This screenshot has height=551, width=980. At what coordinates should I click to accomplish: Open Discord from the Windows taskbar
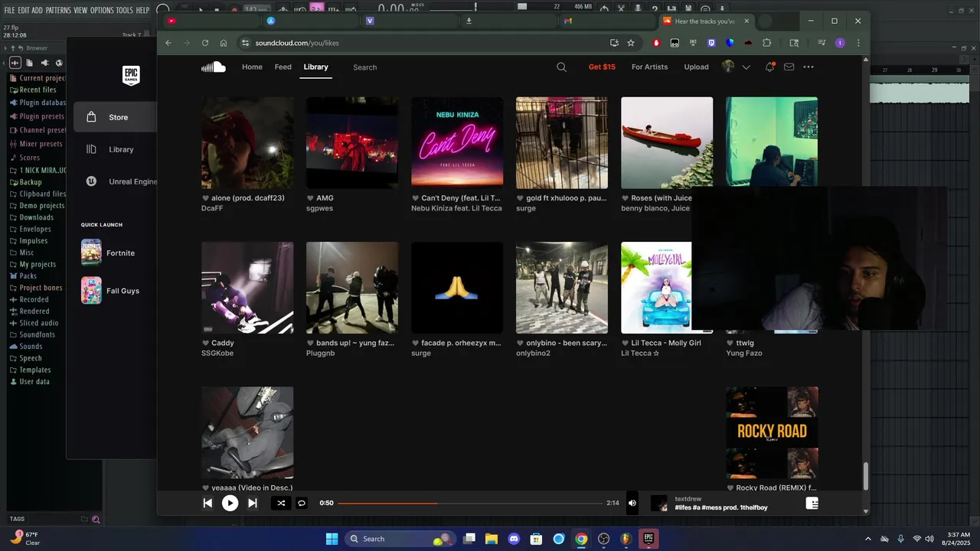(514, 539)
